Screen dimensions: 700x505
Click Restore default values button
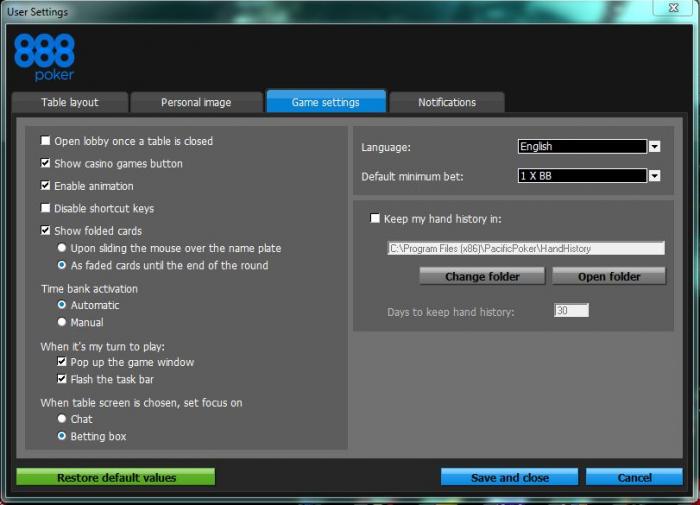point(116,477)
